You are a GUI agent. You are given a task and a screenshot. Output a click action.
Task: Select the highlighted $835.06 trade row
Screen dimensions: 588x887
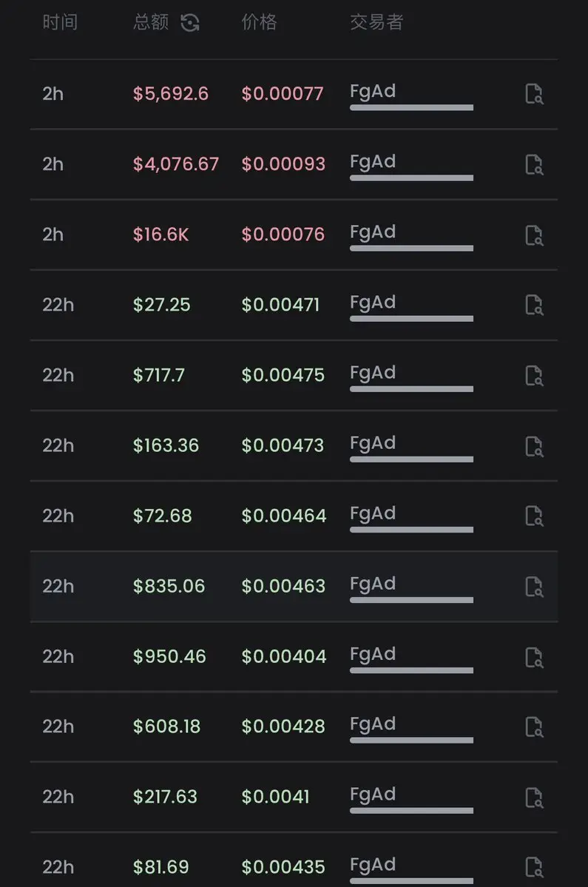[294, 587]
